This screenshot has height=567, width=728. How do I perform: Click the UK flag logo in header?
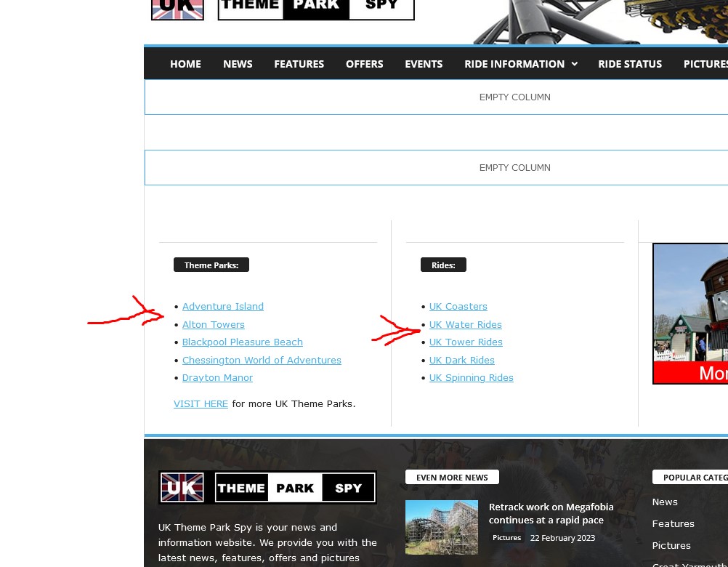177,9
